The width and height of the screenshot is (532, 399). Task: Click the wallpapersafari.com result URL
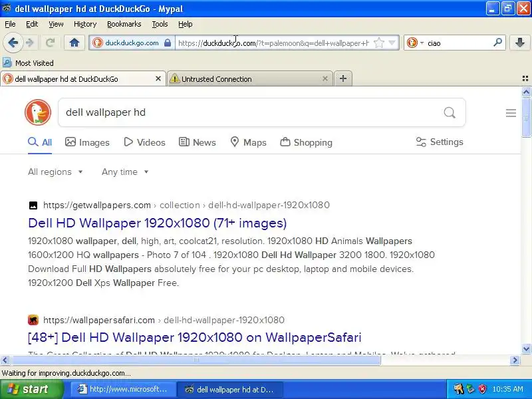tap(164, 320)
